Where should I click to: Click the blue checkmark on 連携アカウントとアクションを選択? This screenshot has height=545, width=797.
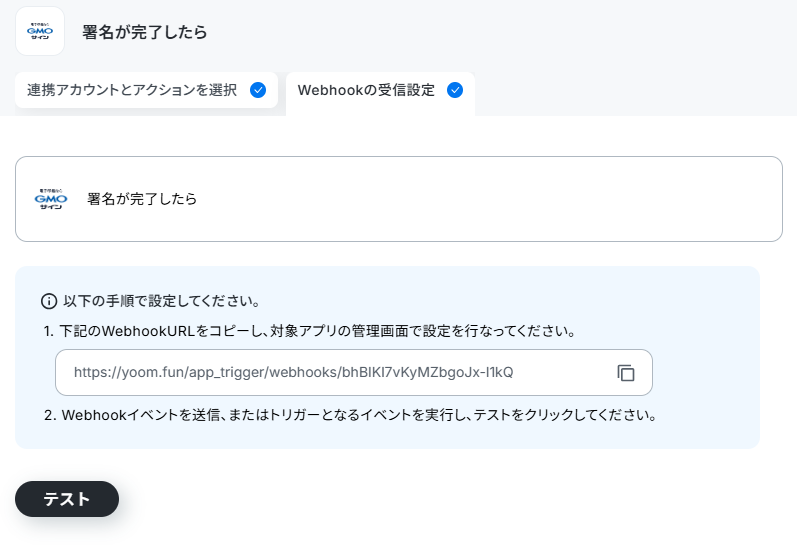click(x=258, y=90)
